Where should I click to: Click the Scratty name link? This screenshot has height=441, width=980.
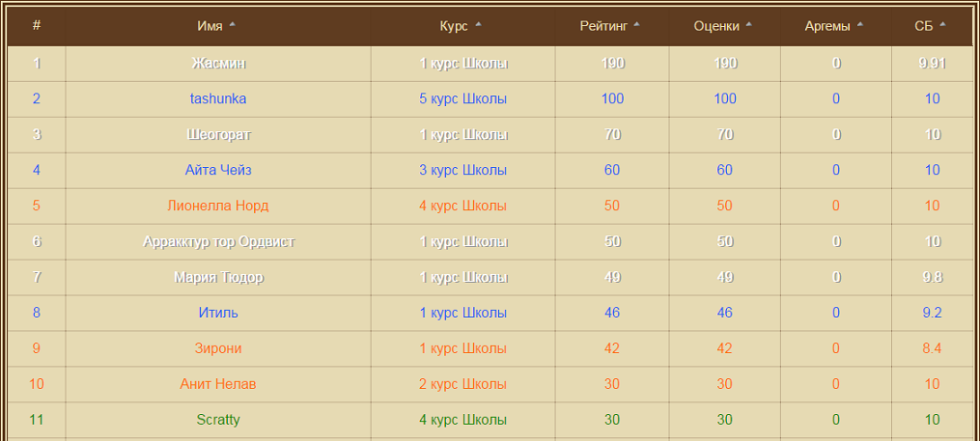pyautogui.click(x=218, y=420)
